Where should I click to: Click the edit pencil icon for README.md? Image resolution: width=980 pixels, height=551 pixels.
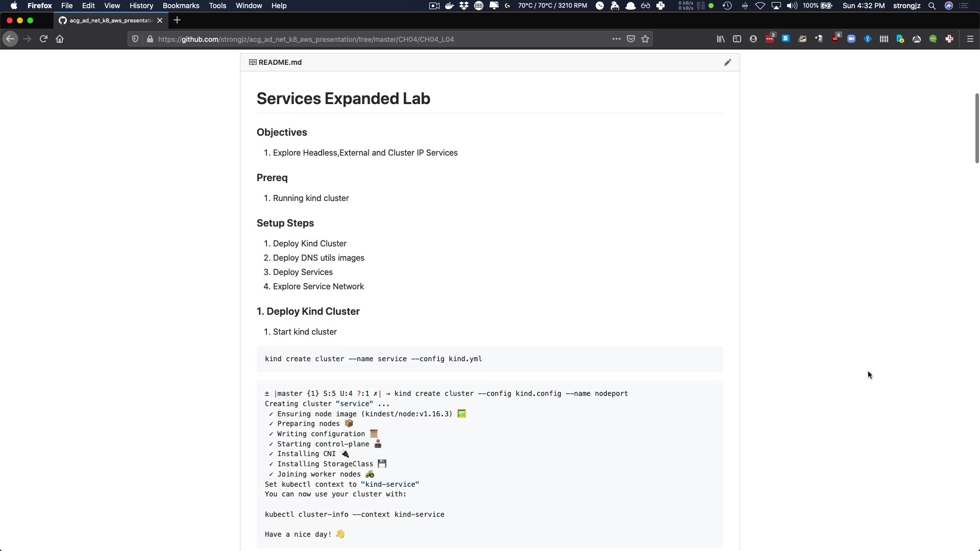point(727,62)
